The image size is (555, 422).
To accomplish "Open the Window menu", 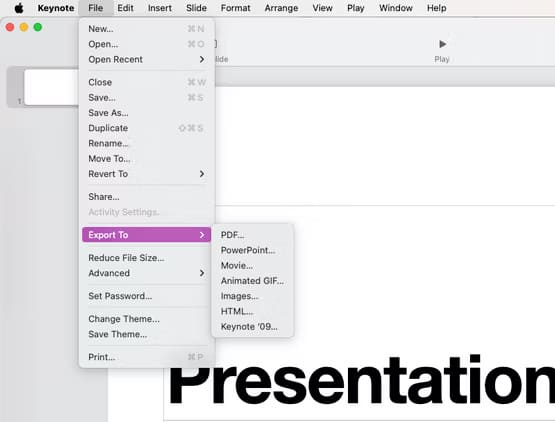I will (x=396, y=8).
